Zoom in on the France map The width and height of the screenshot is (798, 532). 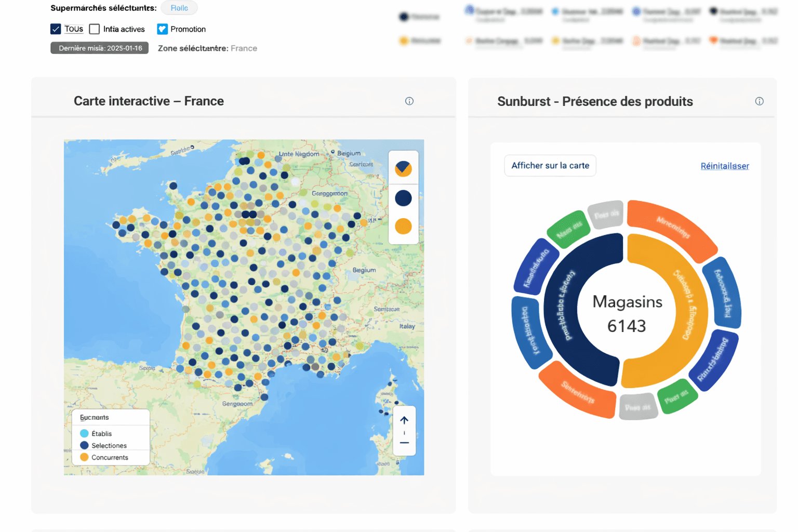point(404,421)
